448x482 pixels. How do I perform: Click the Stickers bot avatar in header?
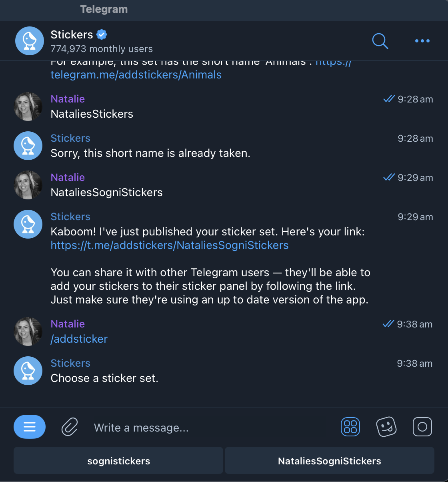(x=30, y=41)
